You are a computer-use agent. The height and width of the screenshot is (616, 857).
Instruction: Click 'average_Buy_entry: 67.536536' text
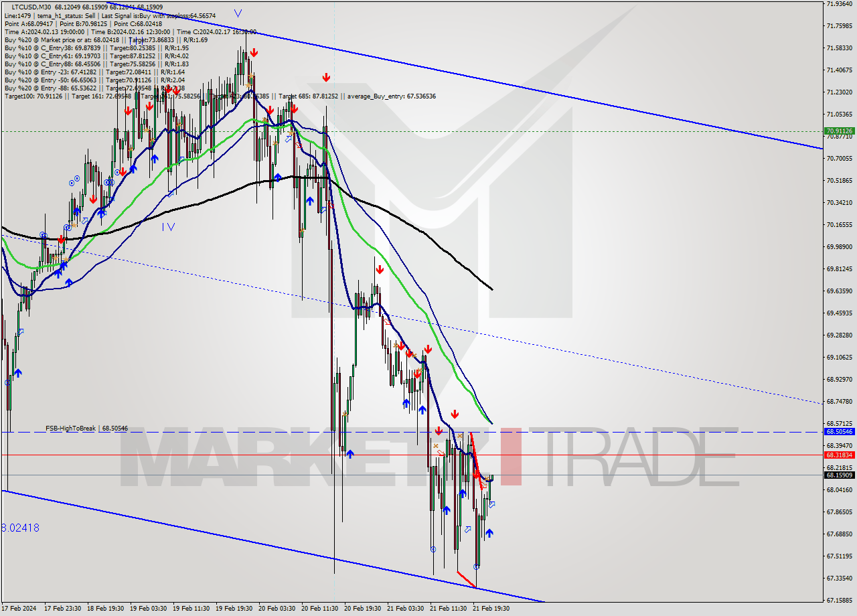coord(392,96)
